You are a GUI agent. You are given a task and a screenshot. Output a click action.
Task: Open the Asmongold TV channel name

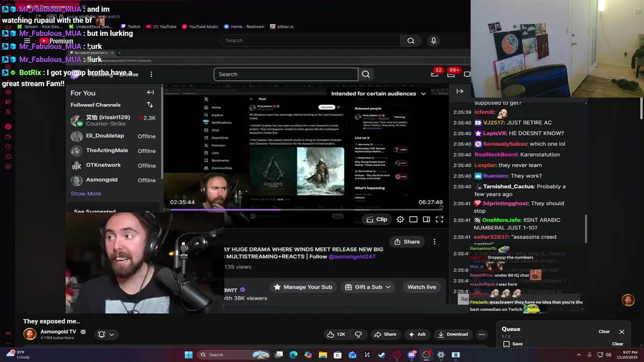pos(58,332)
